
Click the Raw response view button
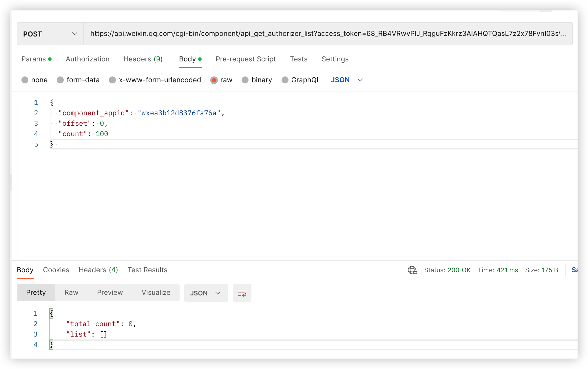pyautogui.click(x=71, y=293)
